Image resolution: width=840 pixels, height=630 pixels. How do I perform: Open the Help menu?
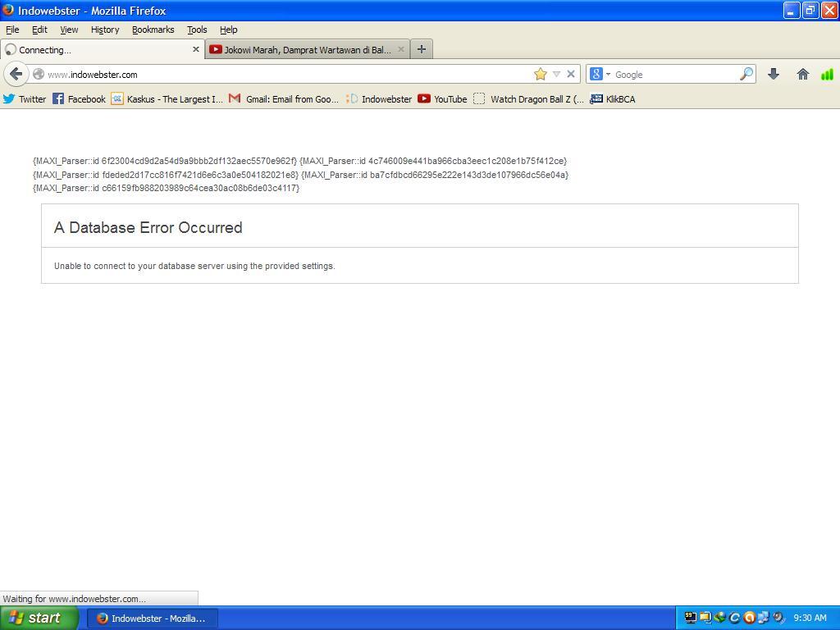pyautogui.click(x=229, y=30)
